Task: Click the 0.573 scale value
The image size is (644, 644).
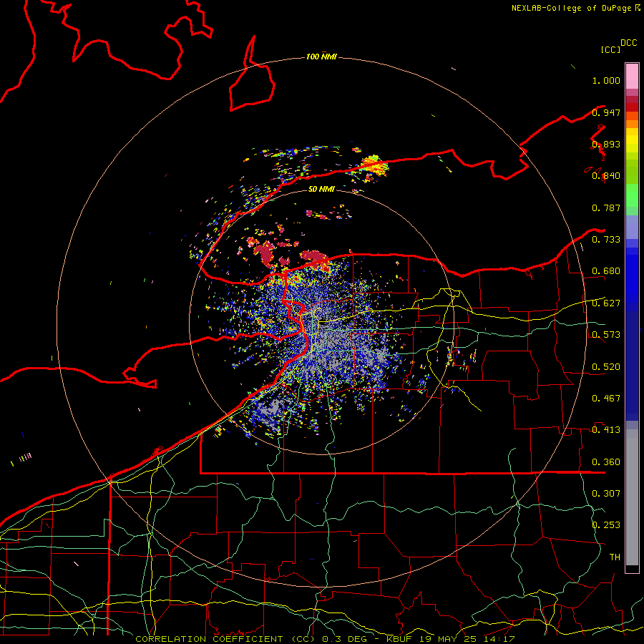Action: coord(606,335)
